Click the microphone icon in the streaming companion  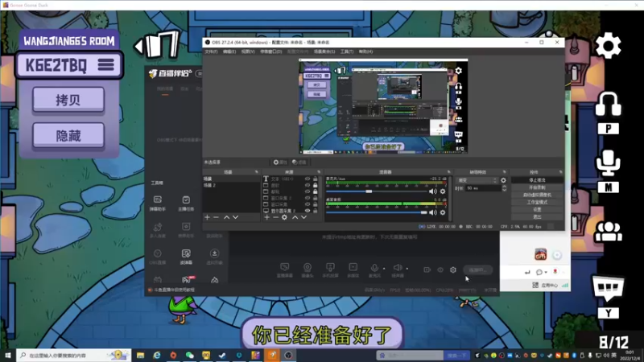(x=374, y=268)
